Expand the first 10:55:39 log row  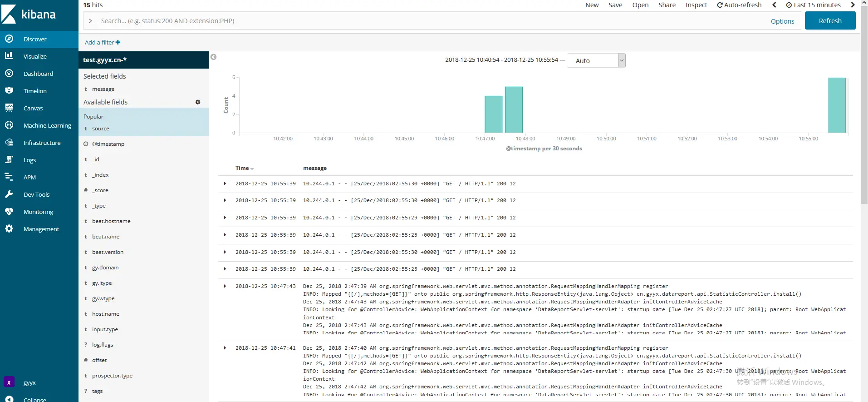[225, 184]
